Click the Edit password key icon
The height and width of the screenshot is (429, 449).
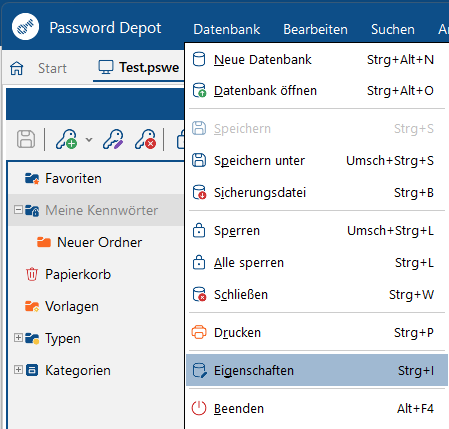[113, 139]
